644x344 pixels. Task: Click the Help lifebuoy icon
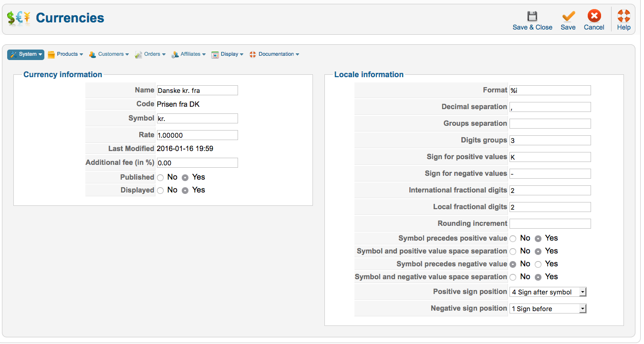click(x=623, y=16)
